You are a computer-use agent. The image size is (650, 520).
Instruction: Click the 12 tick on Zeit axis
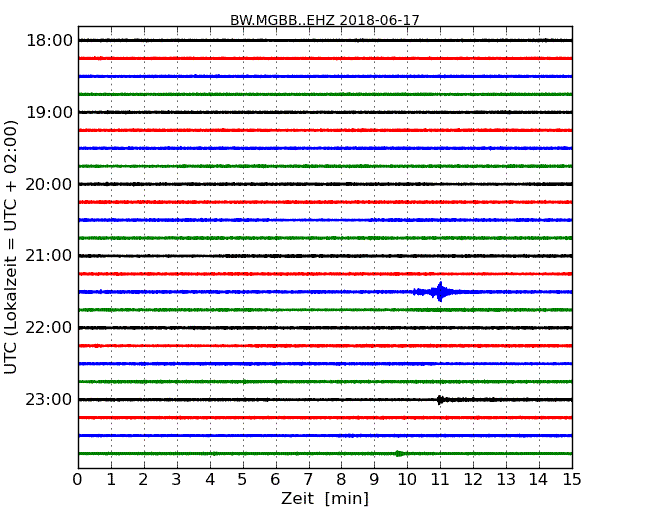tap(473, 480)
